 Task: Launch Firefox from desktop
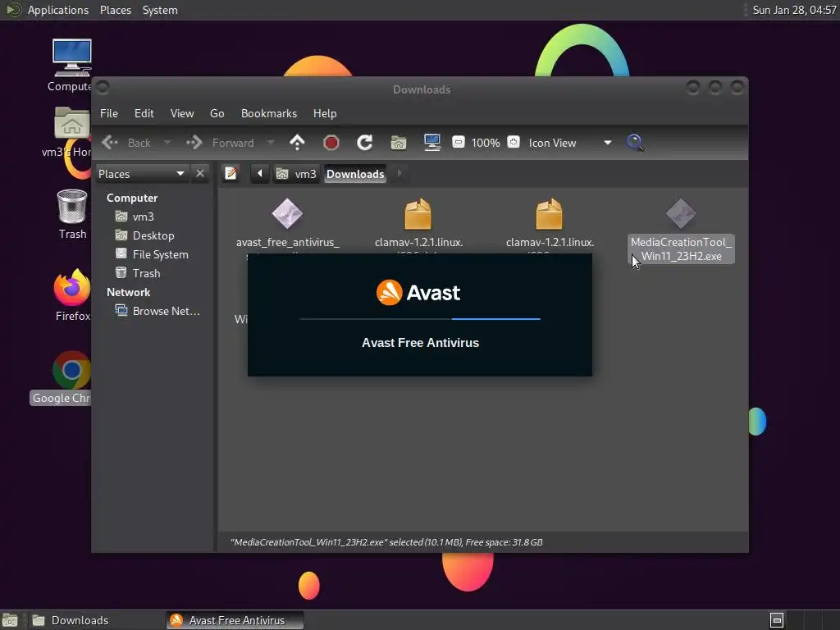coord(72,287)
